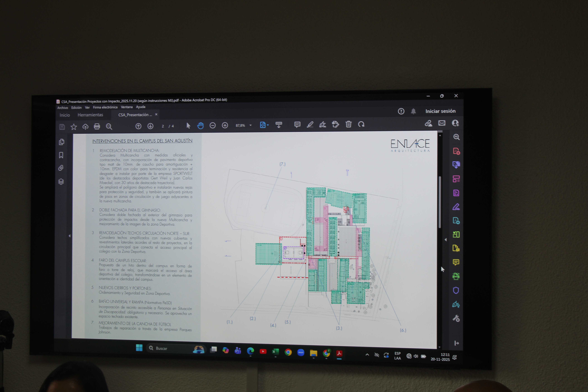Viewport: 588px width, 392px height.
Task: Expand the left navigation pane arrow
Action: pos(70,236)
